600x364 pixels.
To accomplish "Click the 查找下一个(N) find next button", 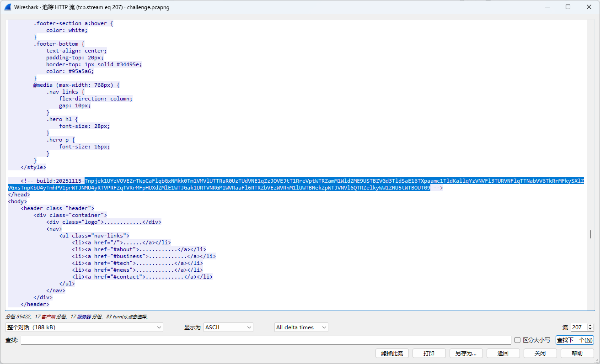I will [575, 340].
